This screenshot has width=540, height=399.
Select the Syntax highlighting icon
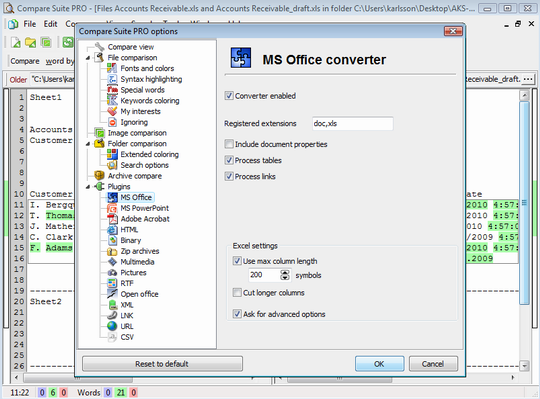112,79
